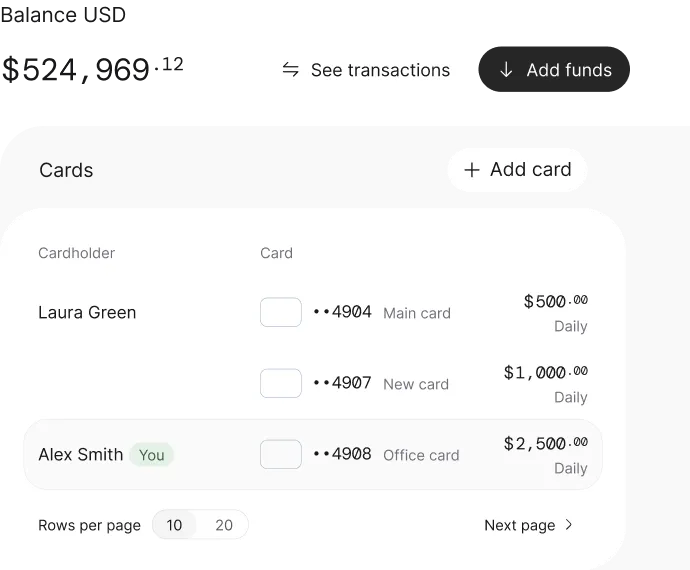Click the plus icon in Add card
Image resolution: width=690 pixels, height=570 pixels.
472,170
